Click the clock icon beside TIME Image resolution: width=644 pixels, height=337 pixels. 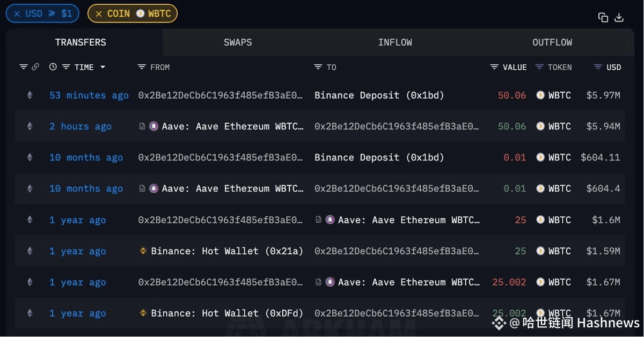(53, 67)
